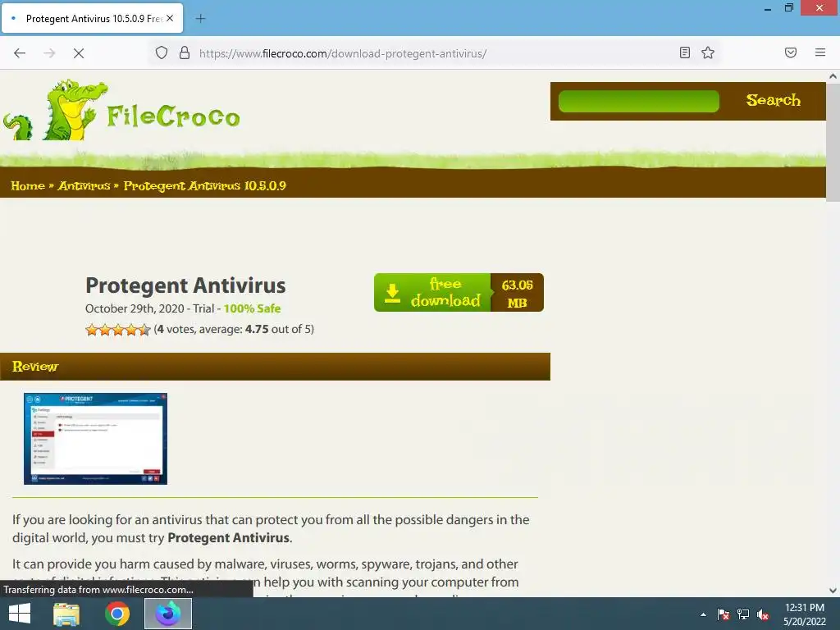Open the tracking protection shield icon

click(x=162, y=52)
